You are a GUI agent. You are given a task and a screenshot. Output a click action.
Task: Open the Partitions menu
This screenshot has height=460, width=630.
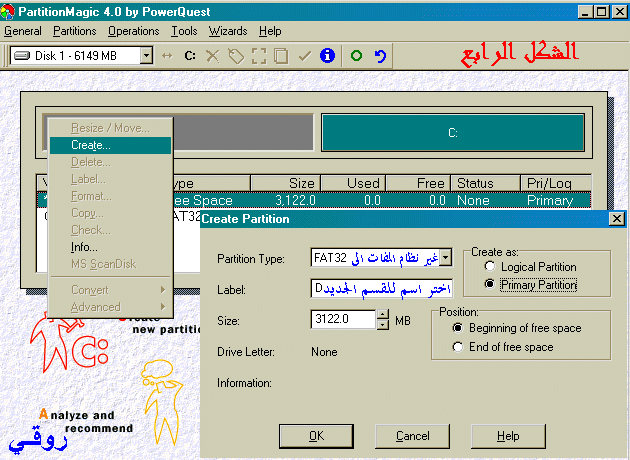[75, 31]
